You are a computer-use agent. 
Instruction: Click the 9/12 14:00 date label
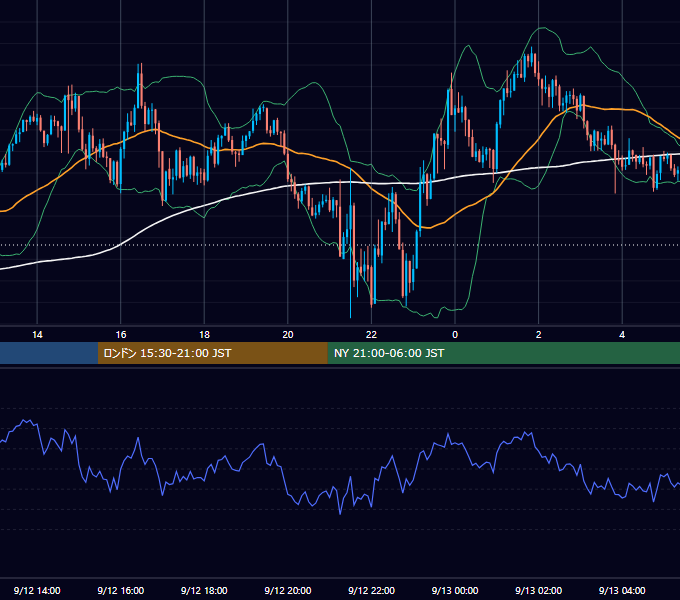coord(37,590)
